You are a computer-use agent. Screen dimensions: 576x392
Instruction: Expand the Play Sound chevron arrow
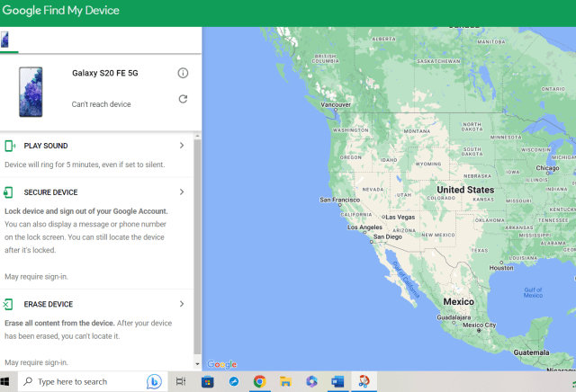(182, 146)
